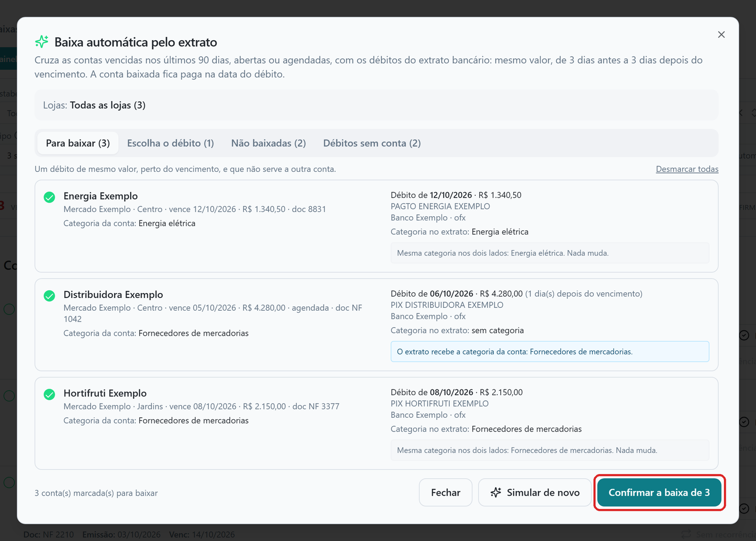Click the 'Débito de 08/10/2026' line
The width and height of the screenshot is (756, 541).
[456, 392]
